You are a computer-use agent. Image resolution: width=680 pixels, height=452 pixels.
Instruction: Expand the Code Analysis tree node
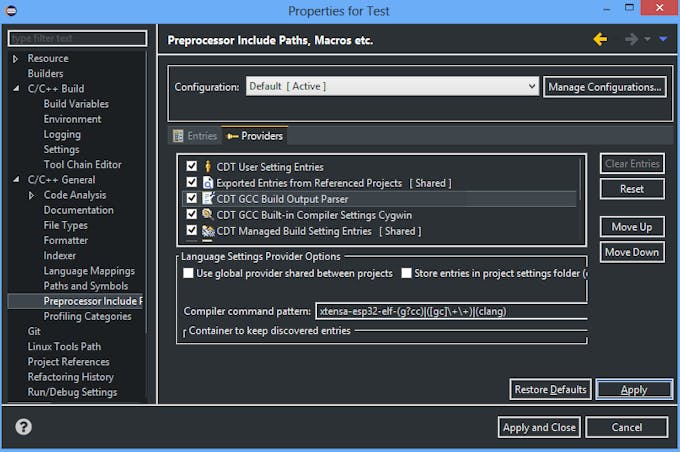point(31,195)
